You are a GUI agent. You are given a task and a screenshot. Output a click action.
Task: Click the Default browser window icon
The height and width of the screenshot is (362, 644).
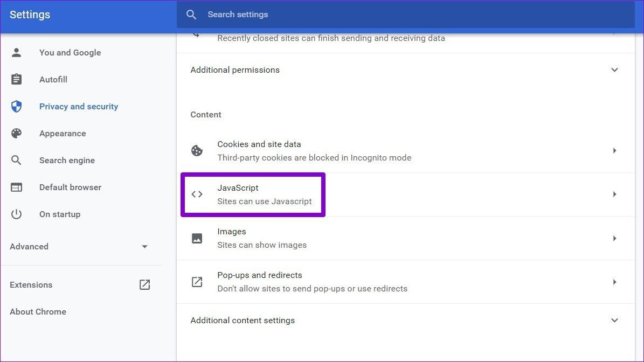16,187
